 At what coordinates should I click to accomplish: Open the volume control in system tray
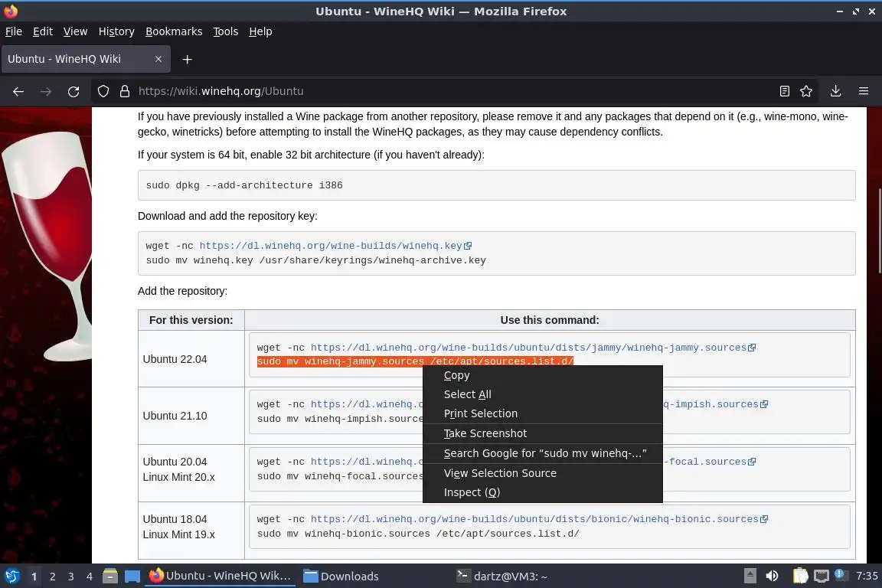point(772,576)
